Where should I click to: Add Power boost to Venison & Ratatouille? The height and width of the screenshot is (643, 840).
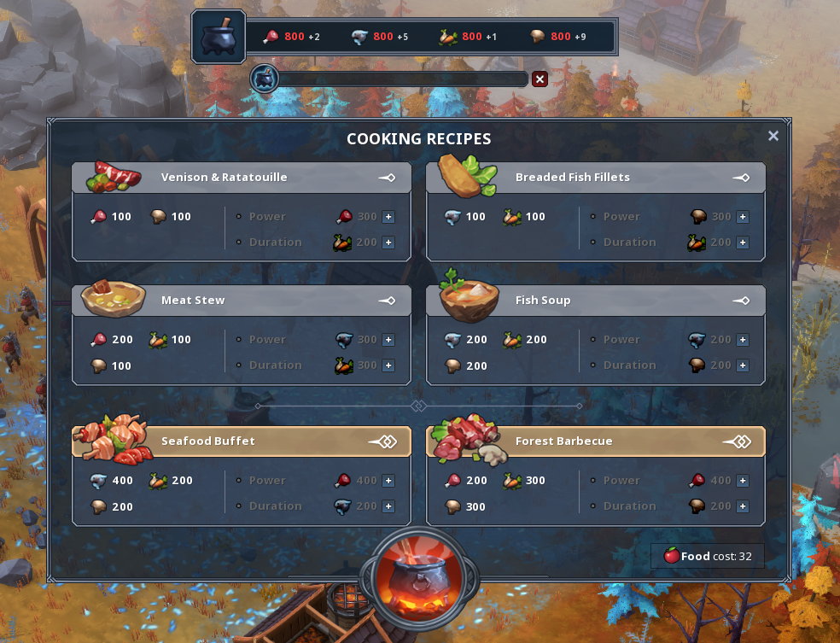tap(389, 217)
